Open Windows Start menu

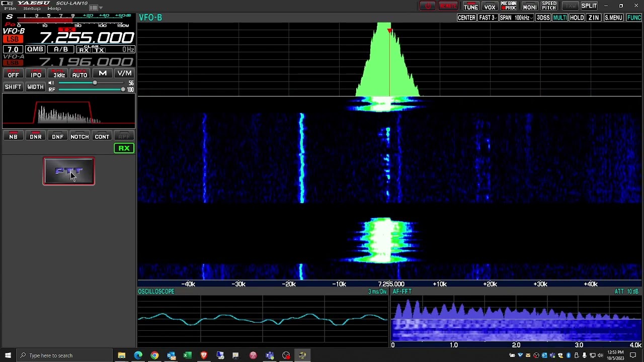[8, 355]
